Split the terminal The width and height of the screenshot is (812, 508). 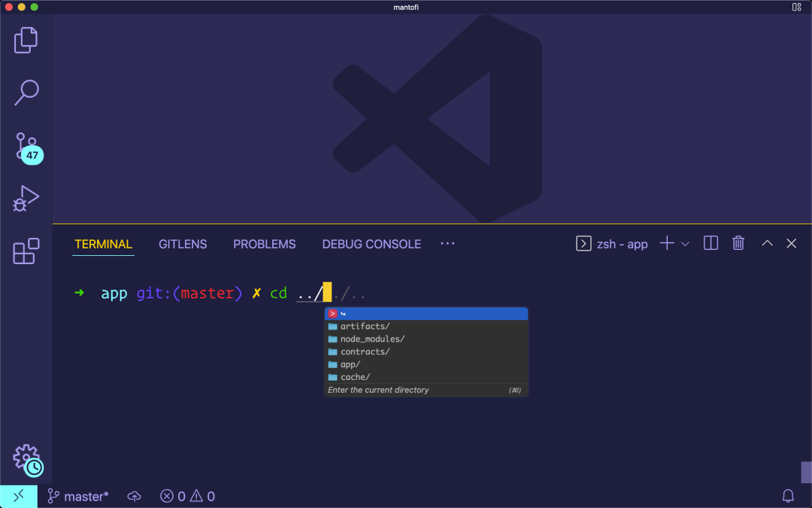(x=710, y=243)
